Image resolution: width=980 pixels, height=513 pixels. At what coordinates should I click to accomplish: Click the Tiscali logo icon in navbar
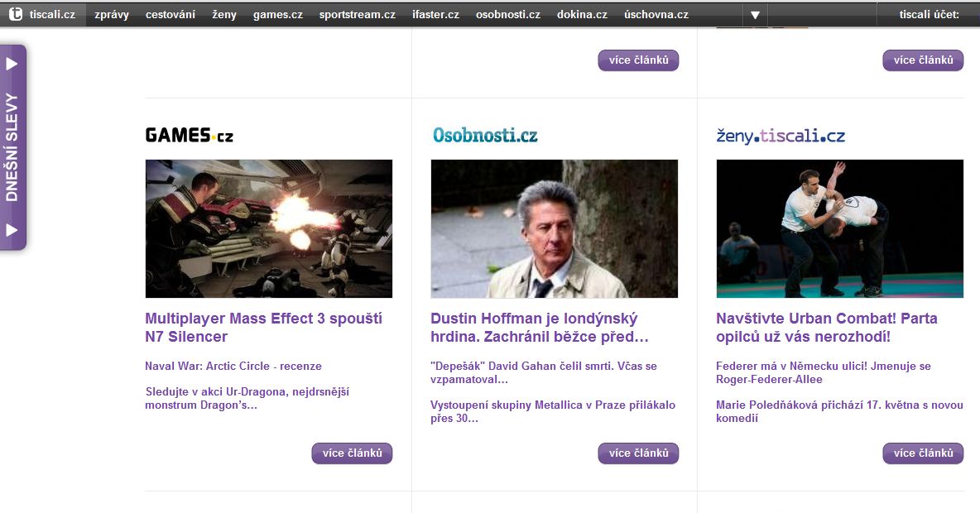[x=16, y=14]
